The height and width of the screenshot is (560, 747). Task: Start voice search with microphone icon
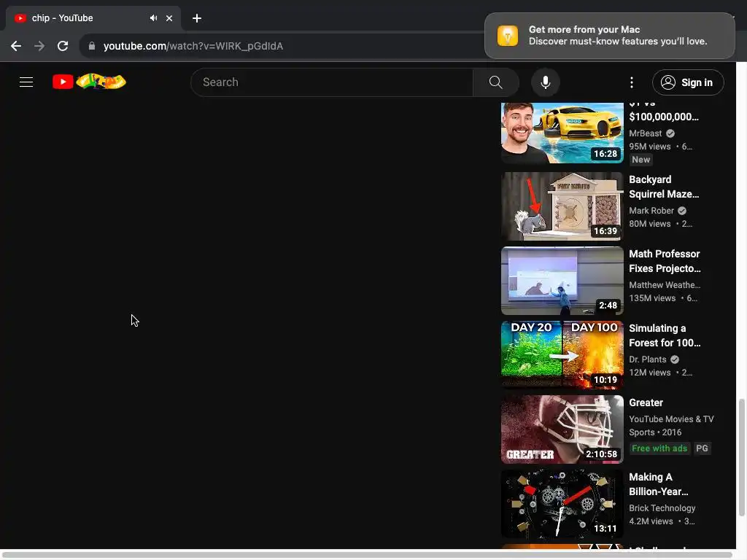(x=546, y=82)
